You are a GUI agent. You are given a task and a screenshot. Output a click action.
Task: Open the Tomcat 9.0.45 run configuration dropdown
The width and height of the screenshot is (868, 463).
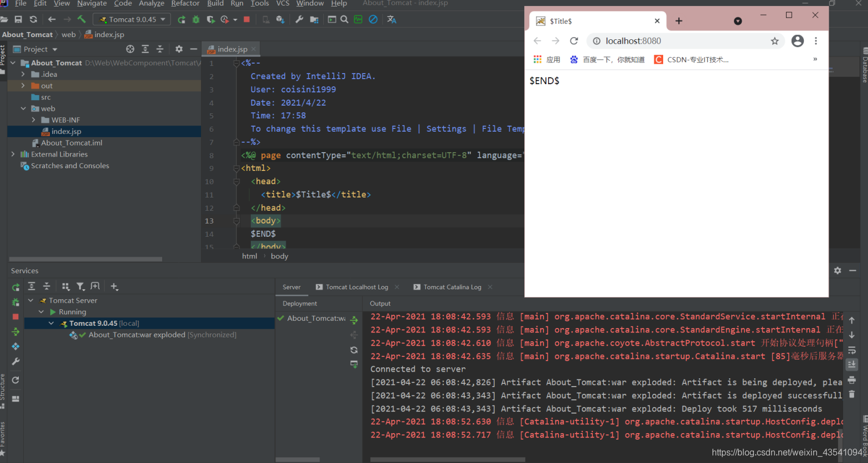[x=132, y=19]
